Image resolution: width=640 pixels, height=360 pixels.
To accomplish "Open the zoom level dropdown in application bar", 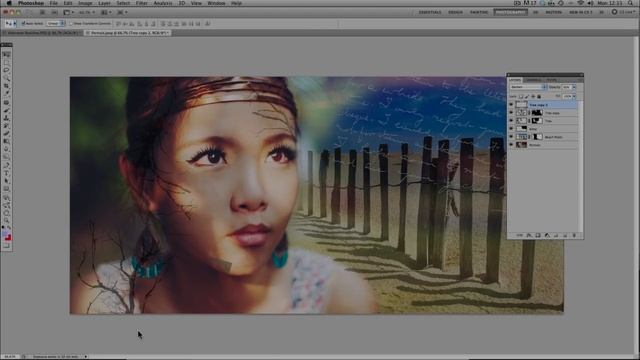I will click(86, 12).
